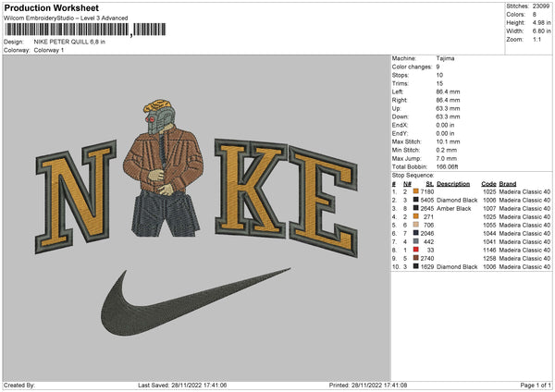Click the black swatch beside 5405 Diamond Black
This screenshot has width=555, height=392.
point(416,200)
